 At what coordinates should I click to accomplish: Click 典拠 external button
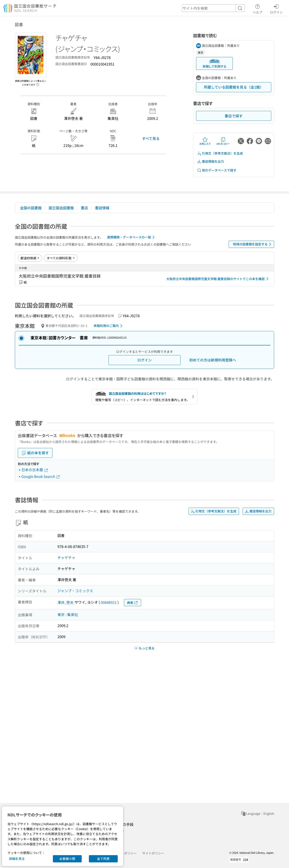[x=133, y=603]
